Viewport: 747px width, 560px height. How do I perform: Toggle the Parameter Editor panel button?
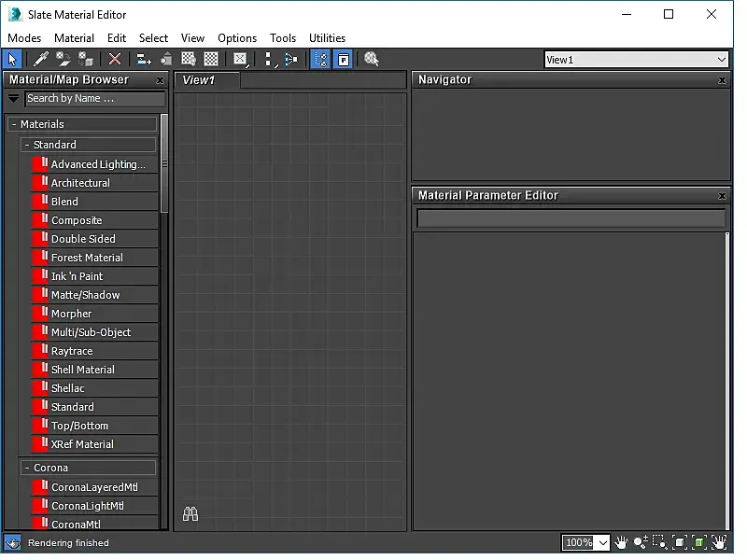[x=343, y=60]
